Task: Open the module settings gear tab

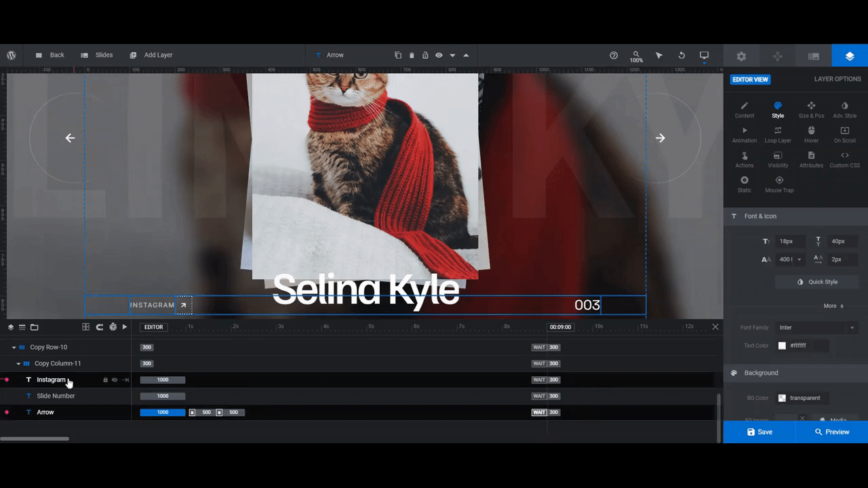Action: [x=741, y=56]
